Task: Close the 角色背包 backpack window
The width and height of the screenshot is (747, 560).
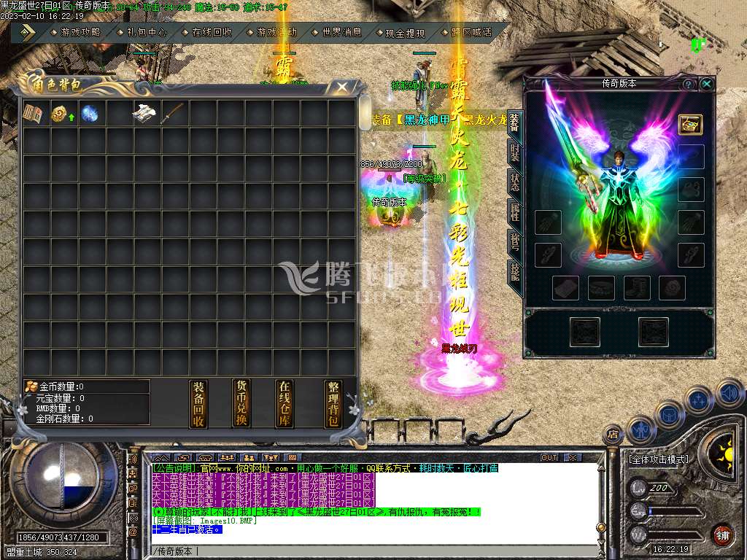Action: 342,87
